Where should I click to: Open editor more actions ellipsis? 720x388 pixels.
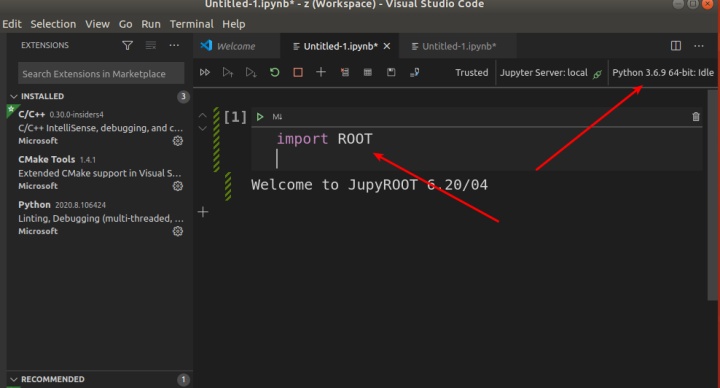[x=699, y=45]
